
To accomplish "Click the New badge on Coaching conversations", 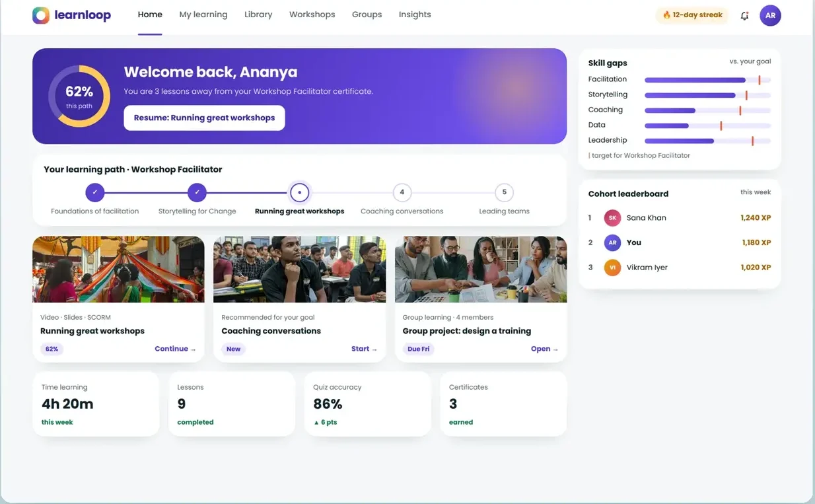I will (x=234, y=349).
